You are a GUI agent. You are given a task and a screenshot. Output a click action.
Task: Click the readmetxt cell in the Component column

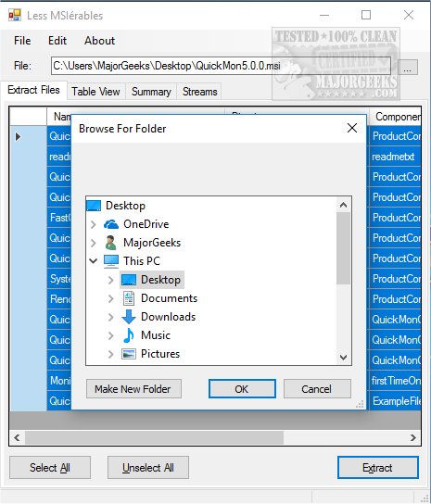pyautogui.click(x=395, y=157)
